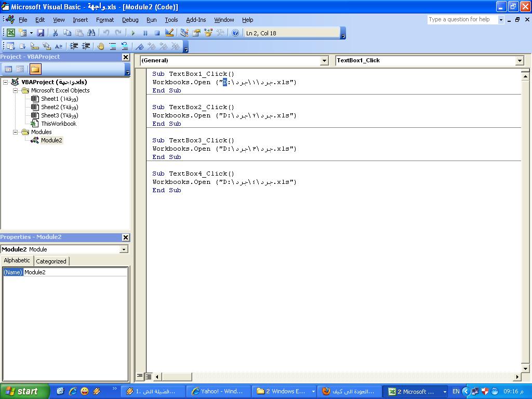
Task: Switch to Full Module View
Action: tap(149, 376)
